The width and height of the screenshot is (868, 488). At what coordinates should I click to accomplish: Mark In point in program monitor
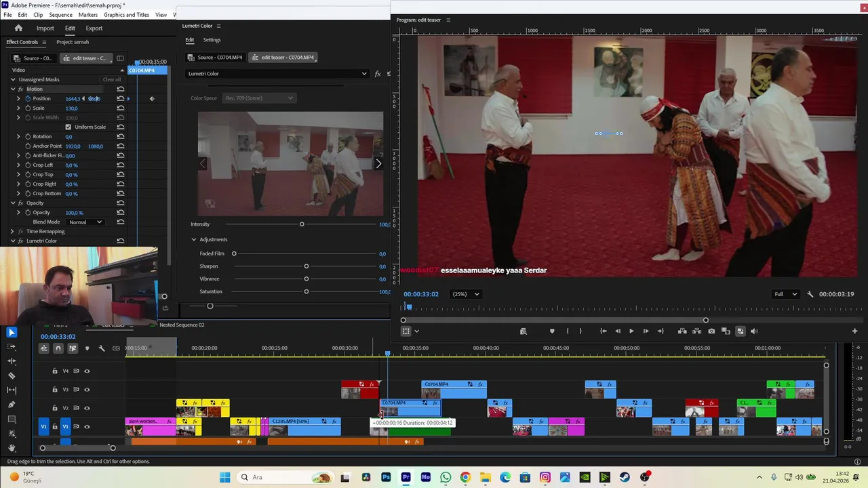point(568,331)
